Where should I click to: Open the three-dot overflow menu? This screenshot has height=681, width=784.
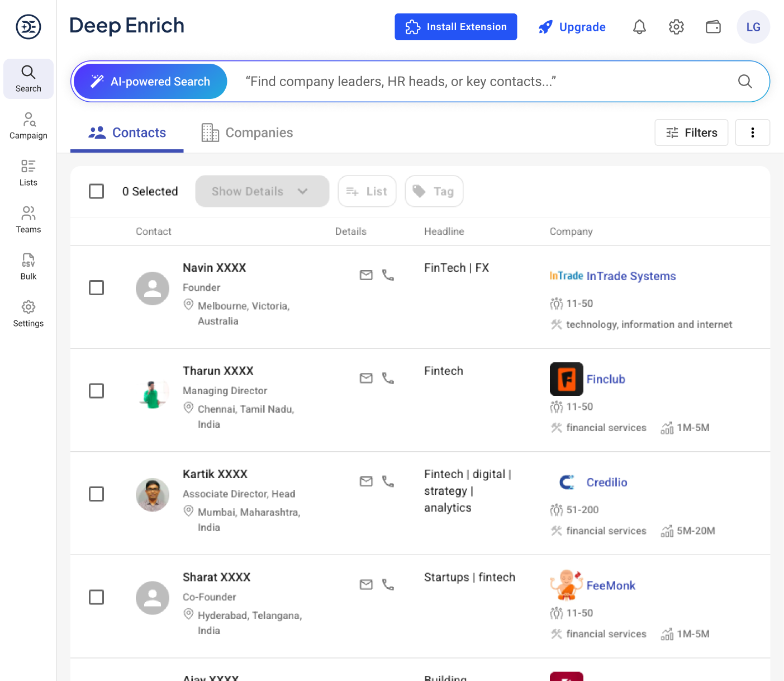point(752,133)
